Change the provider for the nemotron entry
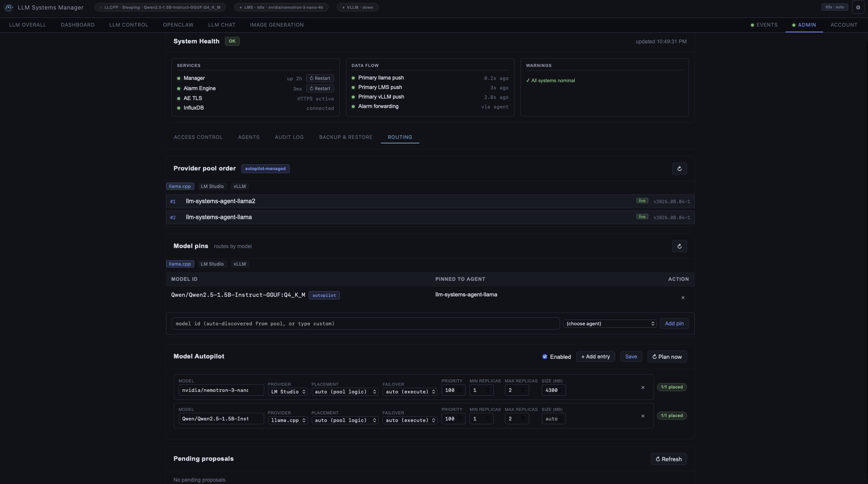 coord(288,392)
